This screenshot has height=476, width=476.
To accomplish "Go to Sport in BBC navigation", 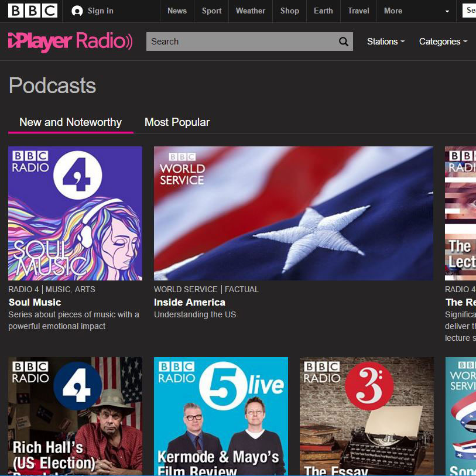I will pos(211,11).
